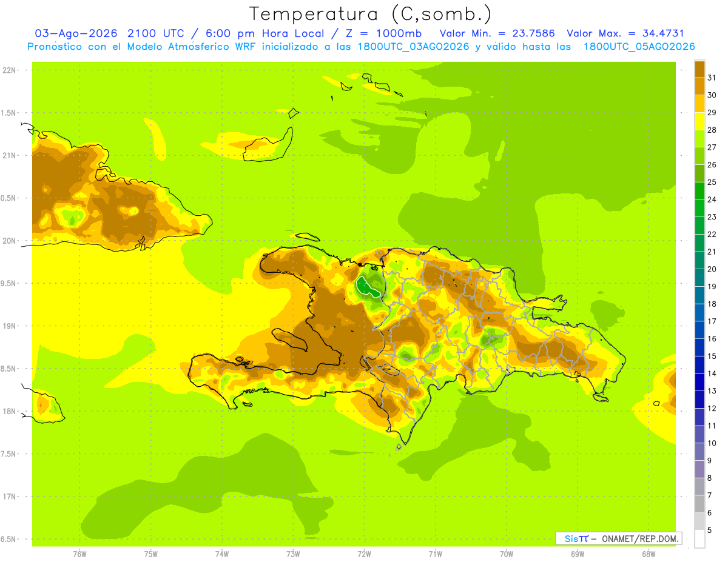Click the "70W" longitude label
This screenshot has width=728, height=562.
507,554
